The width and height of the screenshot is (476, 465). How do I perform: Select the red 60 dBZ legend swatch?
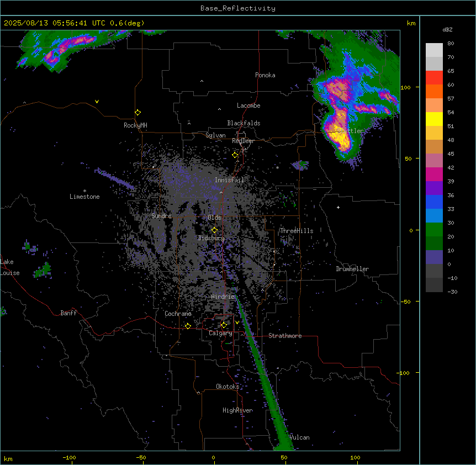coord(434,78)
